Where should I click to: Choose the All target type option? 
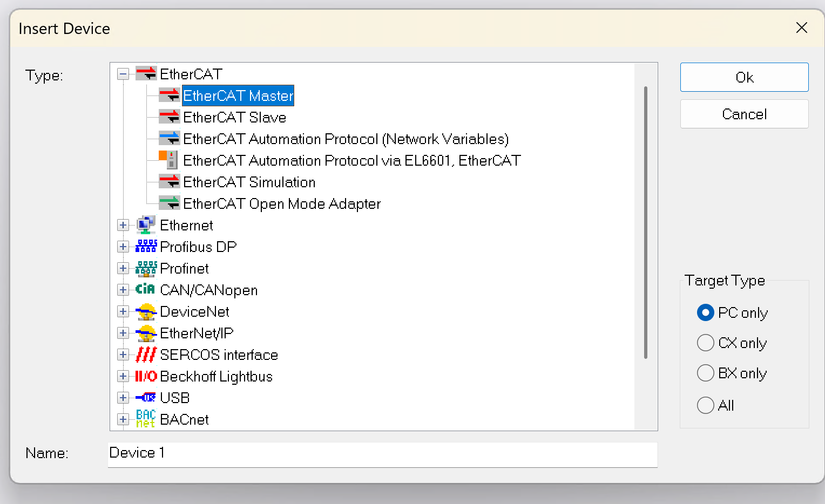pyautogui.click(x=706, y=405)
